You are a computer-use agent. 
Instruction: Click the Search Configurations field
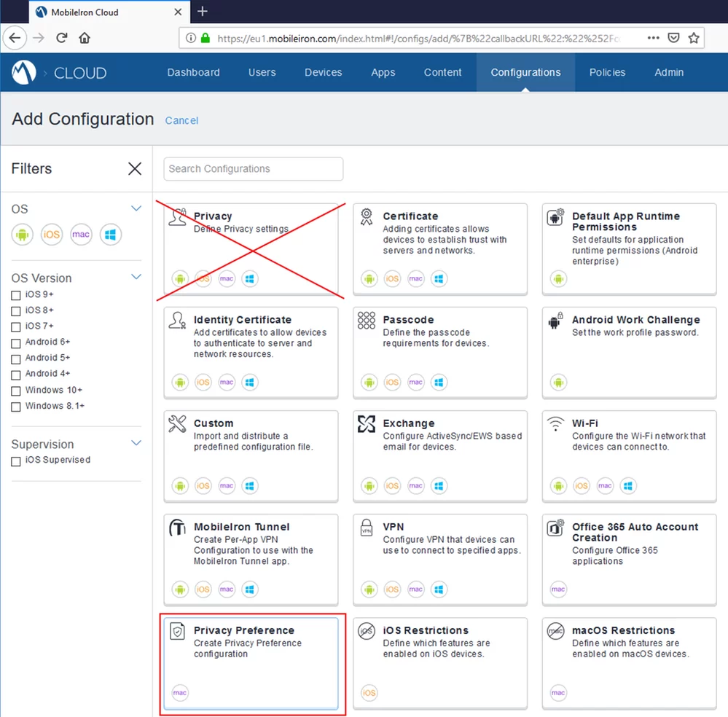point(253,169)
